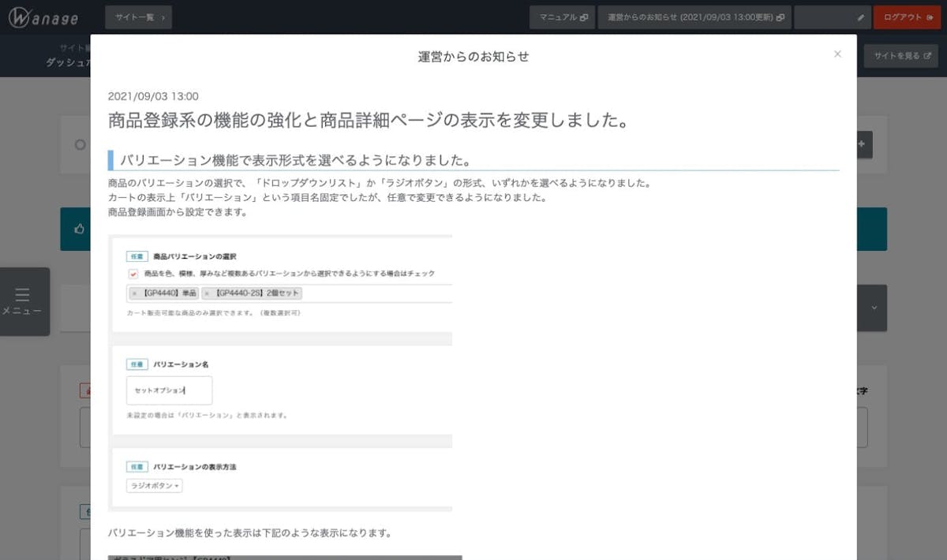Open the hamburger メニュー side panel
Image resolution: width=947 pixels, height=560 pixels.
[x=23, y=301]
